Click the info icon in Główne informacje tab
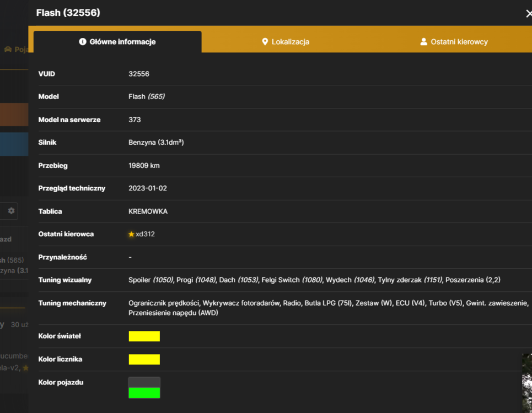Image resolution: width=532 pixels, height=413 pixels. (x=83, y=42)
